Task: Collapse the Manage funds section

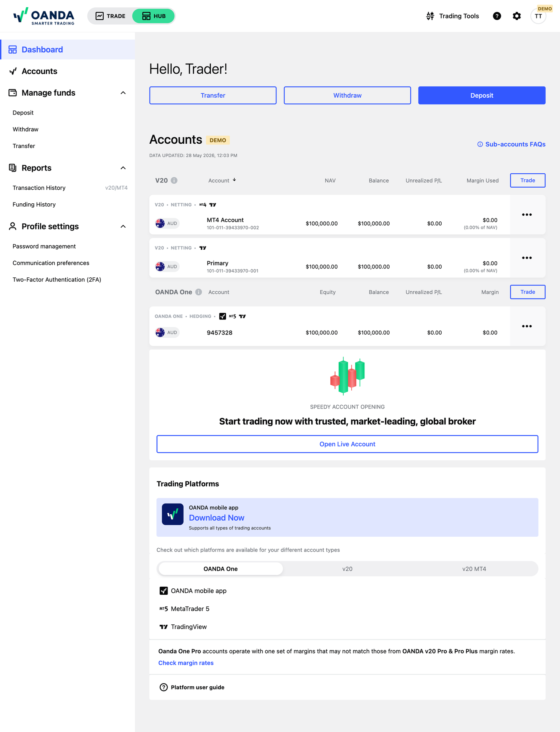Action: coord(123,93)
